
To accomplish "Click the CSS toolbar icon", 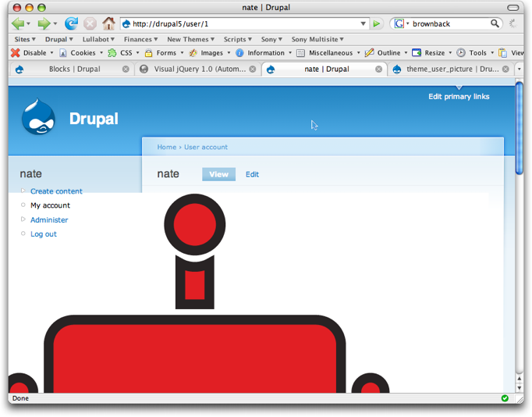I will [112, 53].
